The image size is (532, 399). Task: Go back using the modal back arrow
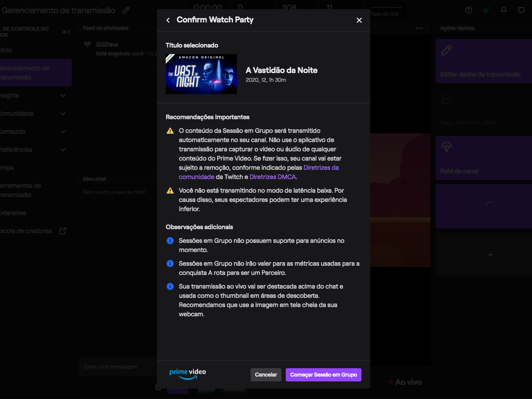[x=168, y=20]
